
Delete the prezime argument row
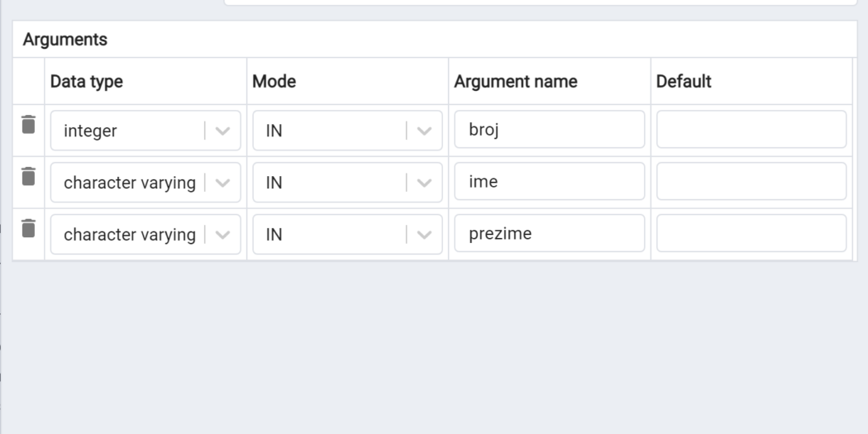(x=28, y=228)
